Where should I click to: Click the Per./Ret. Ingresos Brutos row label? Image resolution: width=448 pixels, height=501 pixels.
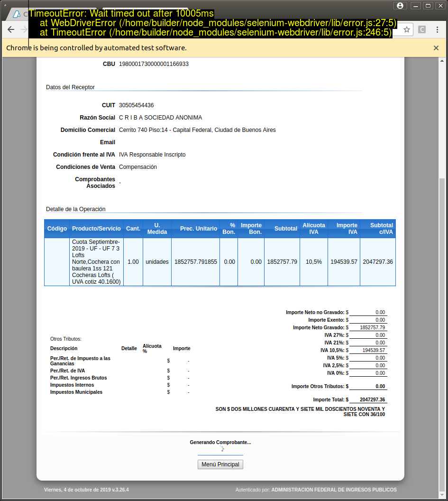pyautogui.click(x=79, y=378)
